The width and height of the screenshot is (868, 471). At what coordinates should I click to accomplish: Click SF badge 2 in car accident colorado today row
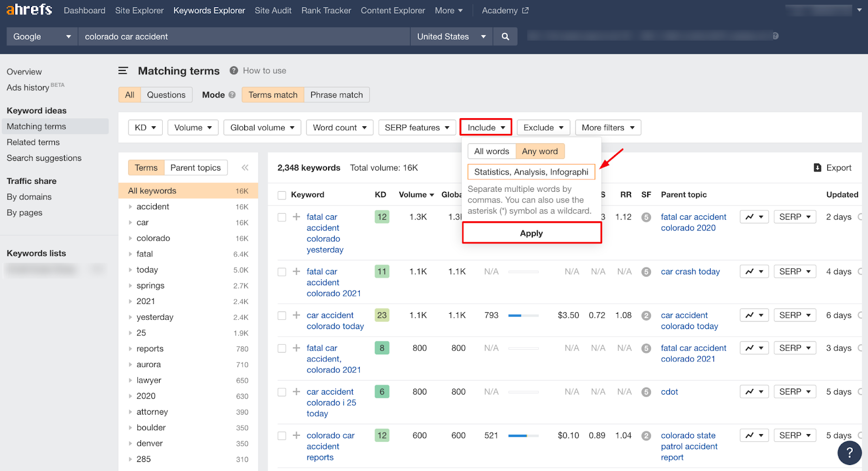coord(646,315)
